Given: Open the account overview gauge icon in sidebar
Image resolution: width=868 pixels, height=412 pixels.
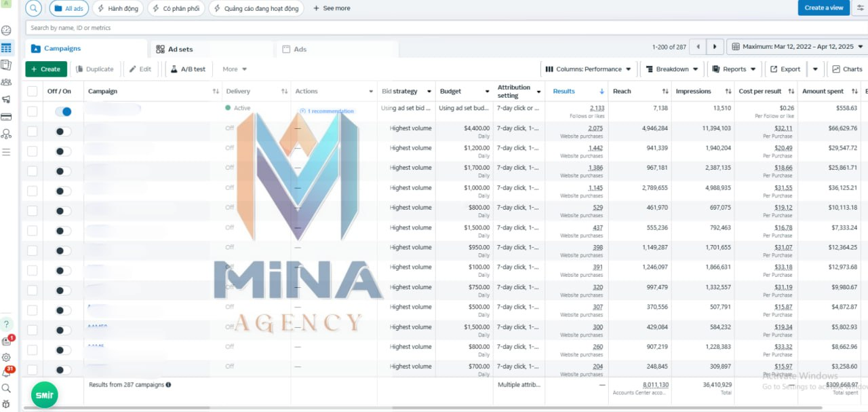Looking at the screenshot, I should click(6, 31).
